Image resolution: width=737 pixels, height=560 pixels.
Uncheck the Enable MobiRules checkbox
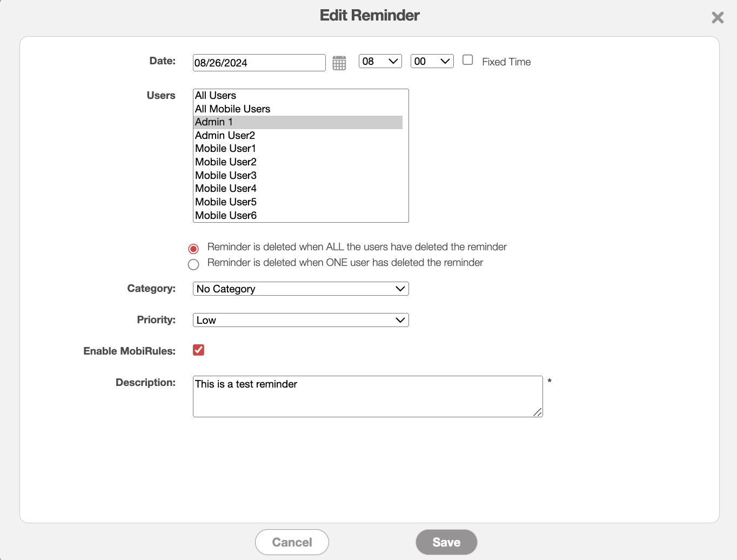coord(198,350)
